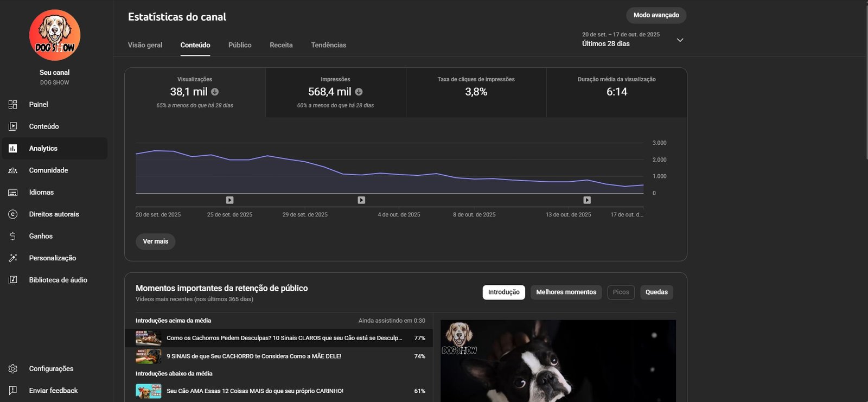Screen dimensions: 868x402
Task: Click thumbnail of 9 SINAIS video
Action: tap(149, 356)
